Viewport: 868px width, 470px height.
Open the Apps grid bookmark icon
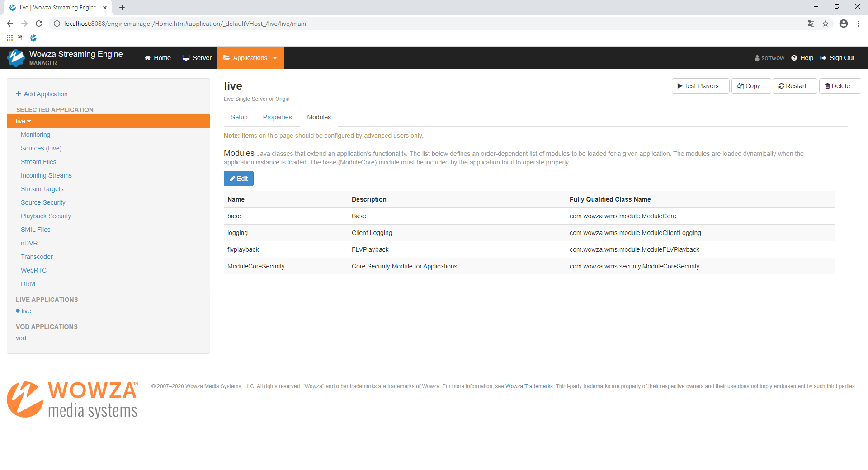click(x=9, y=38)
